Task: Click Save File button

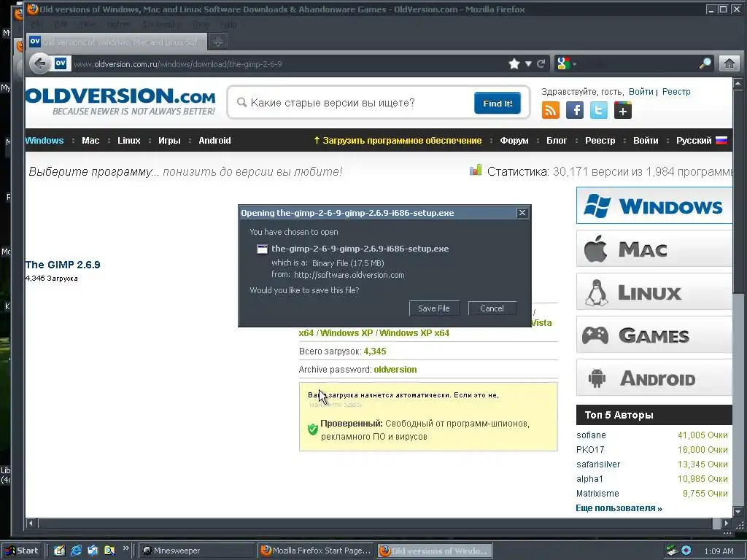Action: point(433,308)
